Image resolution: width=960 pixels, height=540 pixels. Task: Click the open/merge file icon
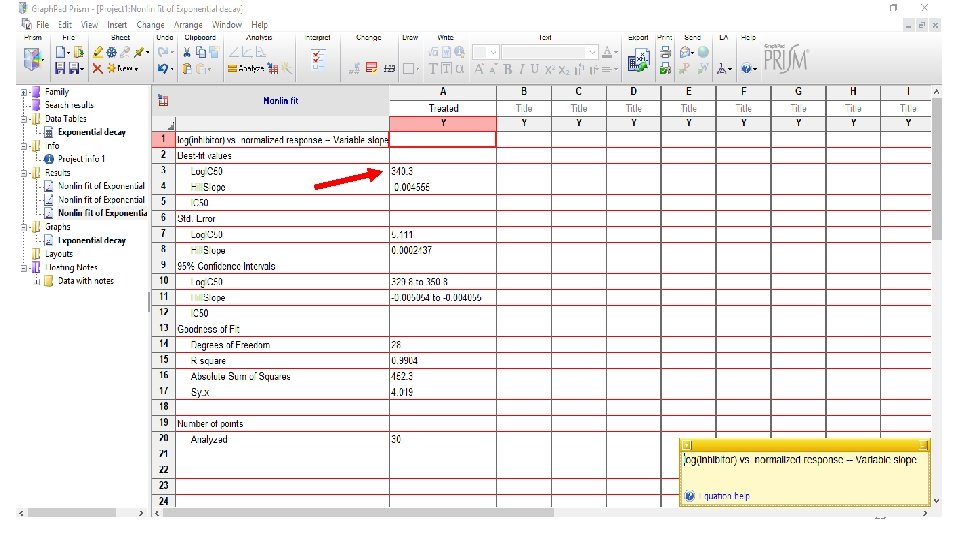point(78,53)
